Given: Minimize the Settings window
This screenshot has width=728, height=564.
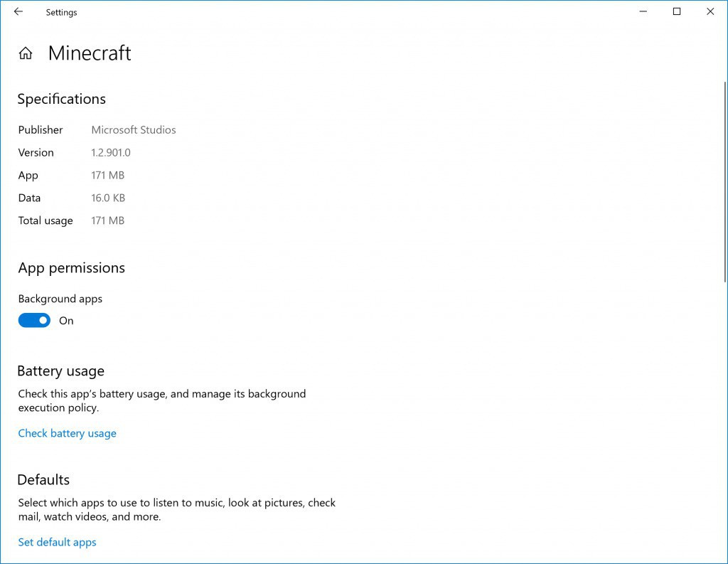Looking at the screenshot, I should click(x=643, y=11).
